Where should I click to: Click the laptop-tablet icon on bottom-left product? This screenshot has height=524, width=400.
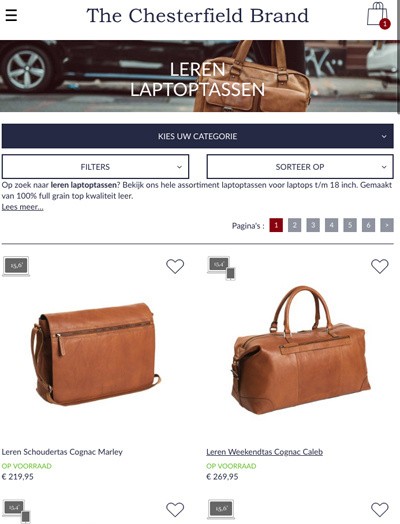coord(16,511)
